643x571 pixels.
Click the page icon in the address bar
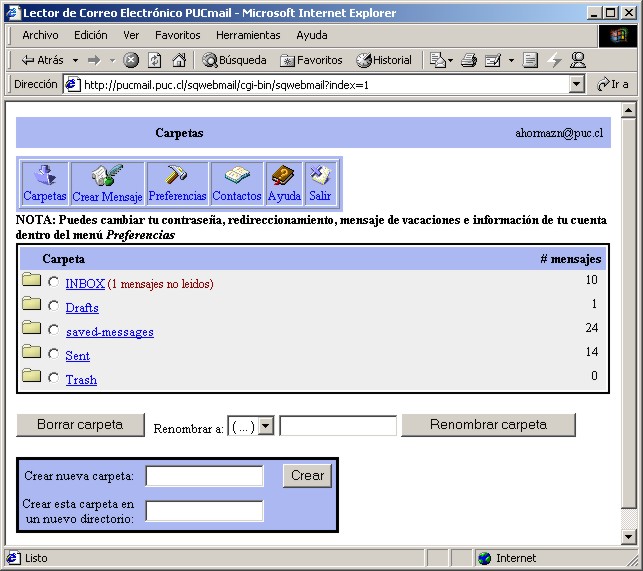(x=73, y=85)
